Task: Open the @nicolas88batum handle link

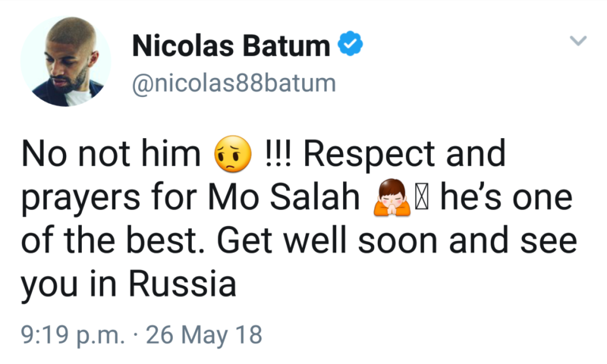Action: 234,83
